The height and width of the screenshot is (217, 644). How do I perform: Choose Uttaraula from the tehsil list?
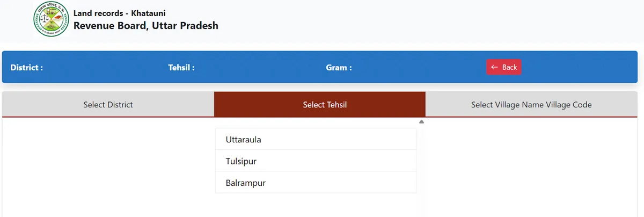point(316,139)
